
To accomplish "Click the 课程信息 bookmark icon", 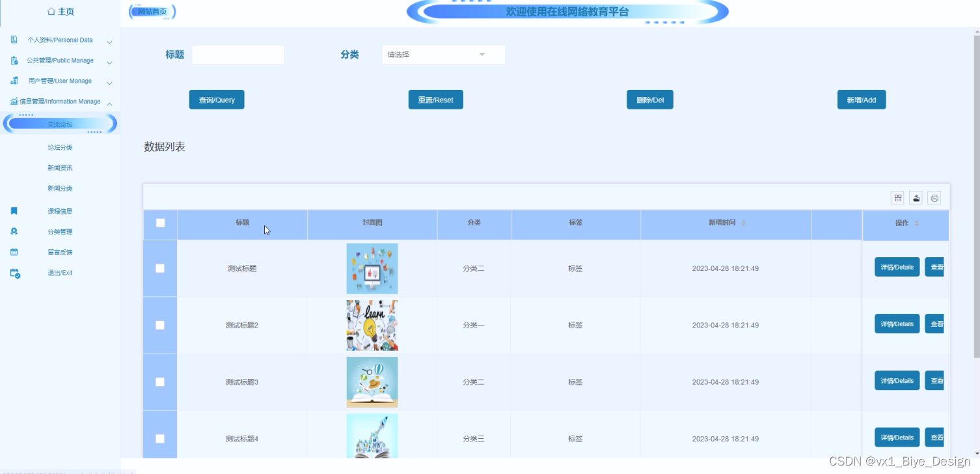I will [x=14, y=211].
